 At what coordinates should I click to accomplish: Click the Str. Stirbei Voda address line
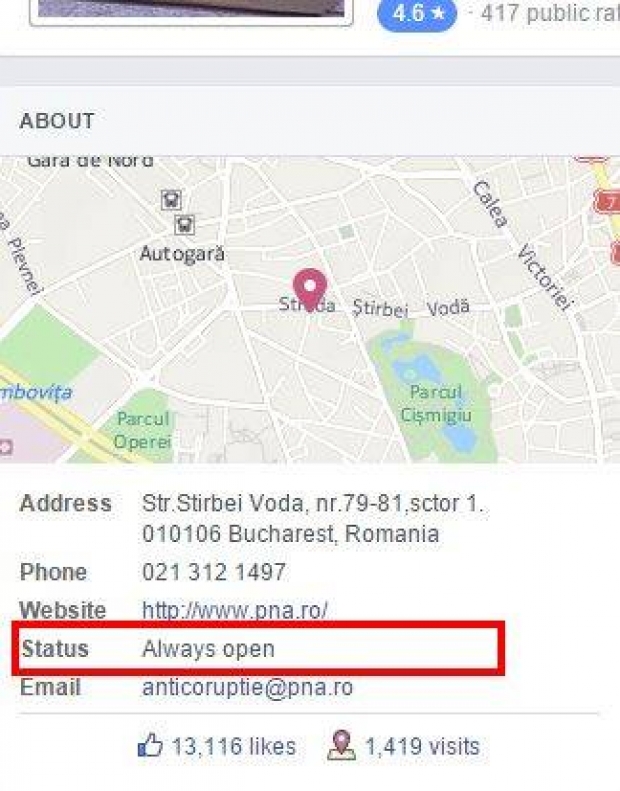[x=312, y=503]
